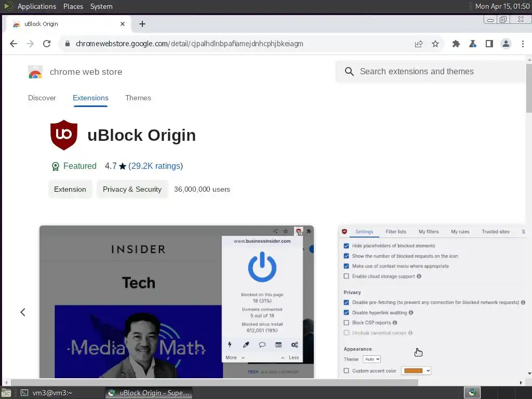Click the Privacy & Security chip

pos(132,189)
